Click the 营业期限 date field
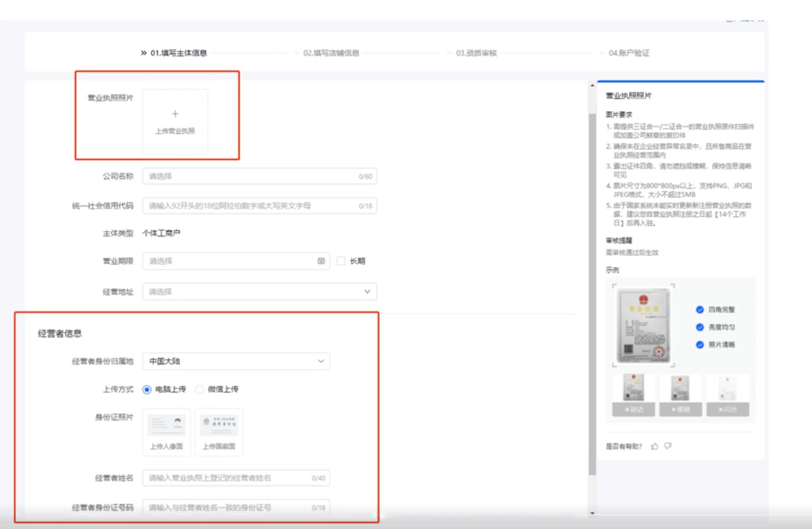Viewport: 812px width, 529px height. (236, 261)
